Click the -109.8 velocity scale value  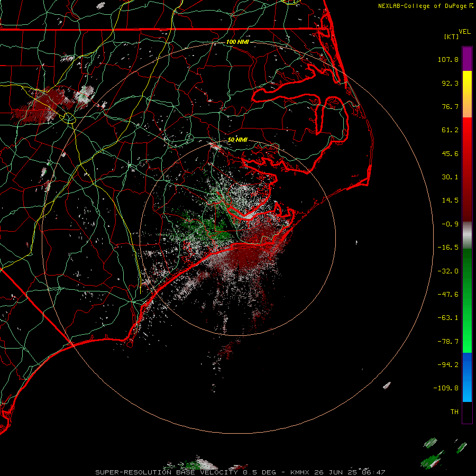pos(446,388)
